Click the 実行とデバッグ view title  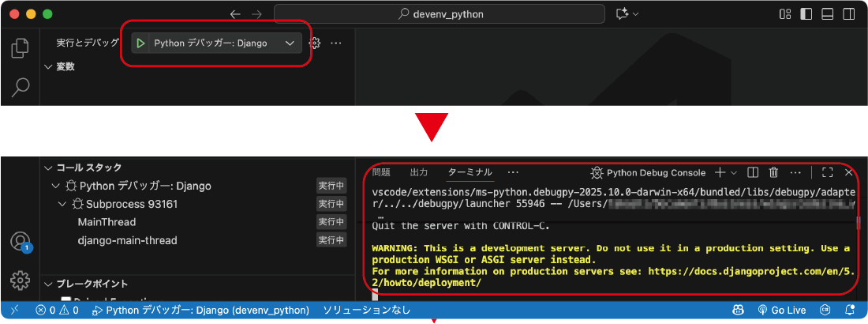(x=88, y=43)
